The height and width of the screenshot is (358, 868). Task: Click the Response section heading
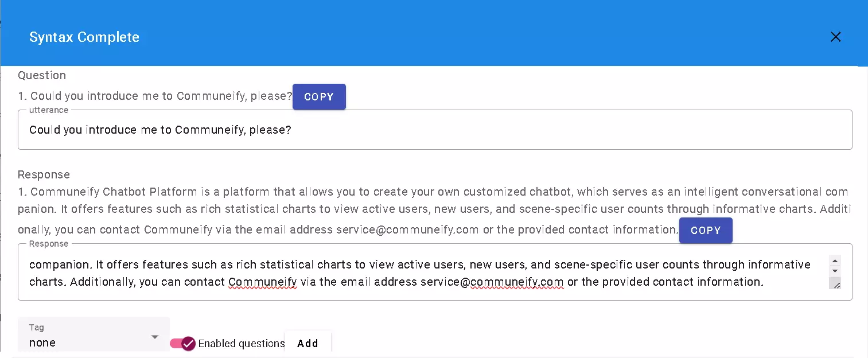pos(44,174)
